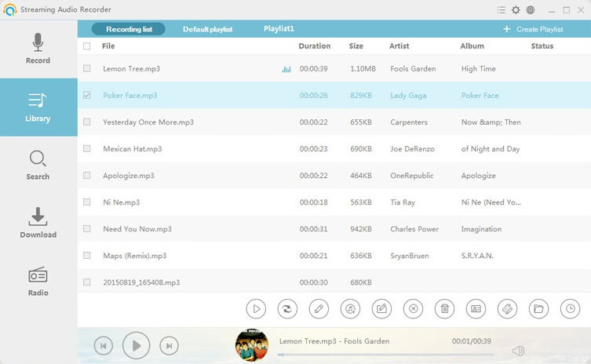Screen dimensions: 591x364
Task: Click the clock schedule icon
Action: click(571, 308)
